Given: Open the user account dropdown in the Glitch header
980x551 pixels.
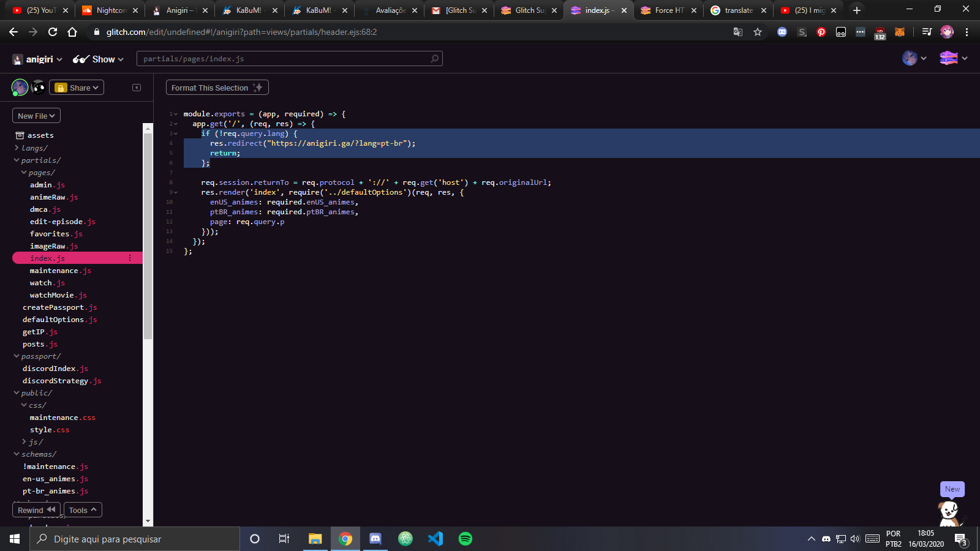Looking at the screenshot, I should [914, 58].
